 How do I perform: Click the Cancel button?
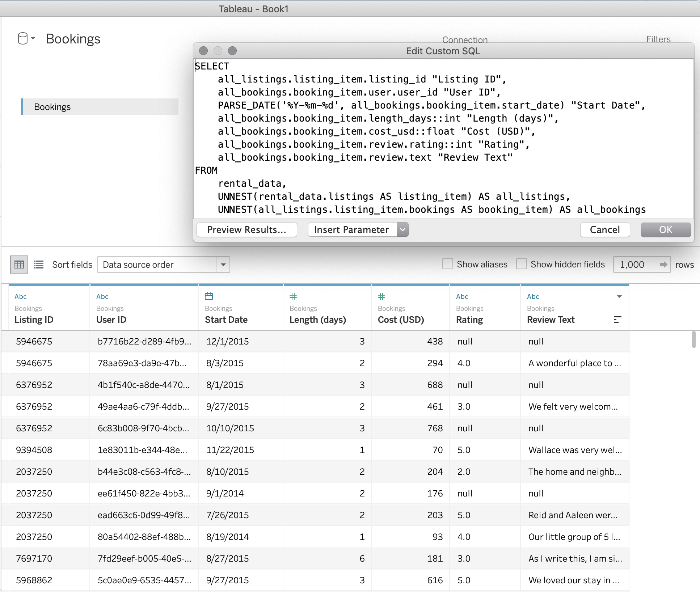[605, 229]
